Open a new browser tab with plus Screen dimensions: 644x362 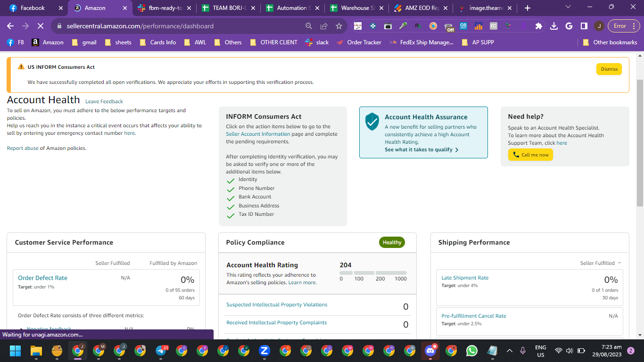pos(527,8)
